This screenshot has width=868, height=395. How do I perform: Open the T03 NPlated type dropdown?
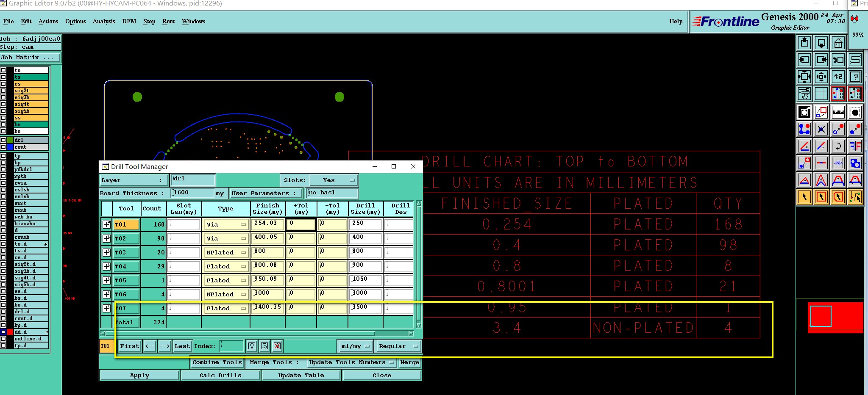click(x=225, y=252)
